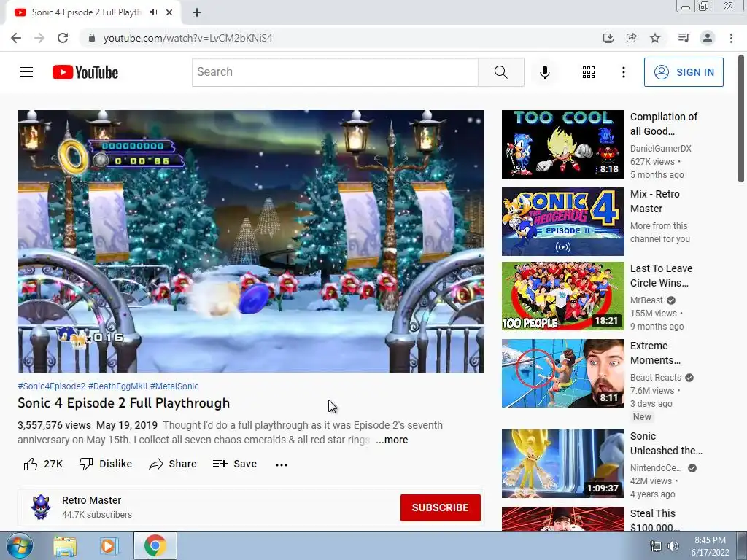Subscribe to Retro Master channel

(440, 507)
